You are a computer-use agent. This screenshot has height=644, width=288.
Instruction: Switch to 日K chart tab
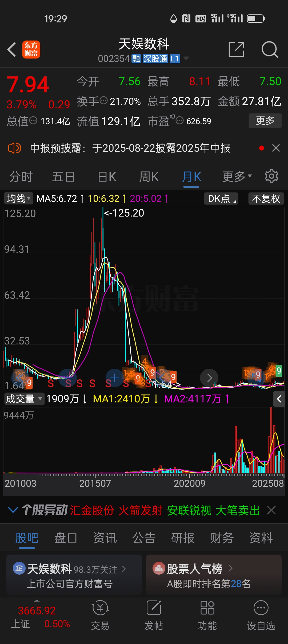tap(107, 176)
